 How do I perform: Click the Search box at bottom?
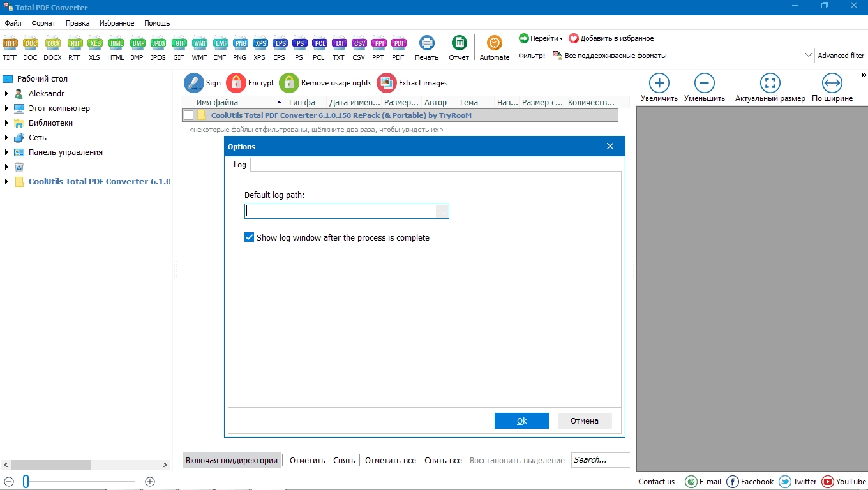601,460
